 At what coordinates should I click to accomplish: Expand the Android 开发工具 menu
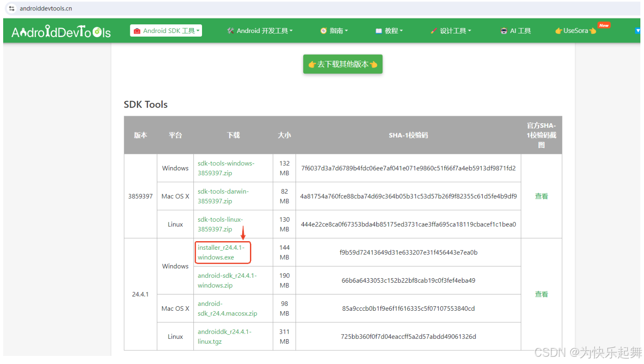260,31
